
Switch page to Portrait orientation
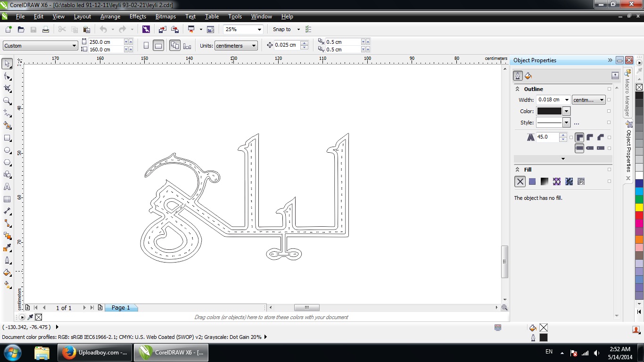point(146,46)
